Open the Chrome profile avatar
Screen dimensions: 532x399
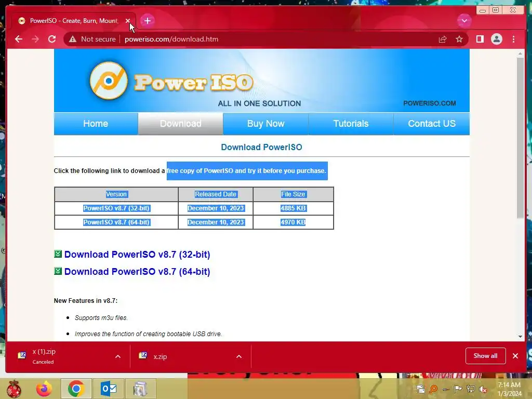(x=496, y=39)
